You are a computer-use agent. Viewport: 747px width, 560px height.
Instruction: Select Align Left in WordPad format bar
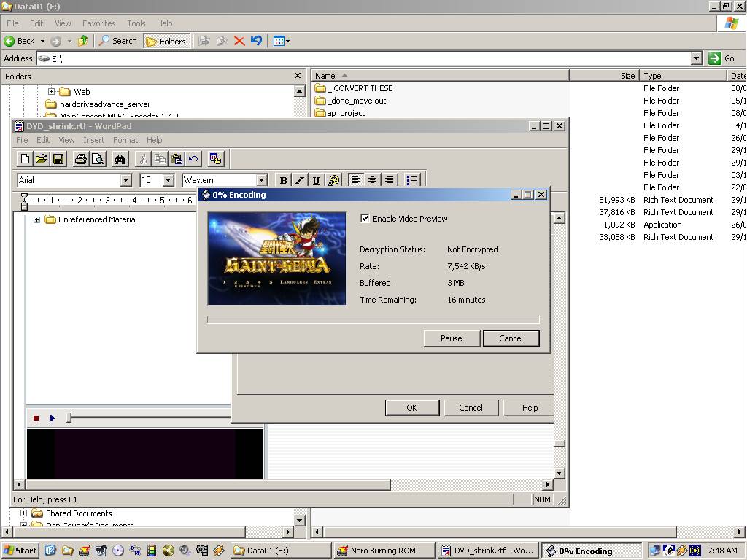pyautogui.click(x=356, y=180)
